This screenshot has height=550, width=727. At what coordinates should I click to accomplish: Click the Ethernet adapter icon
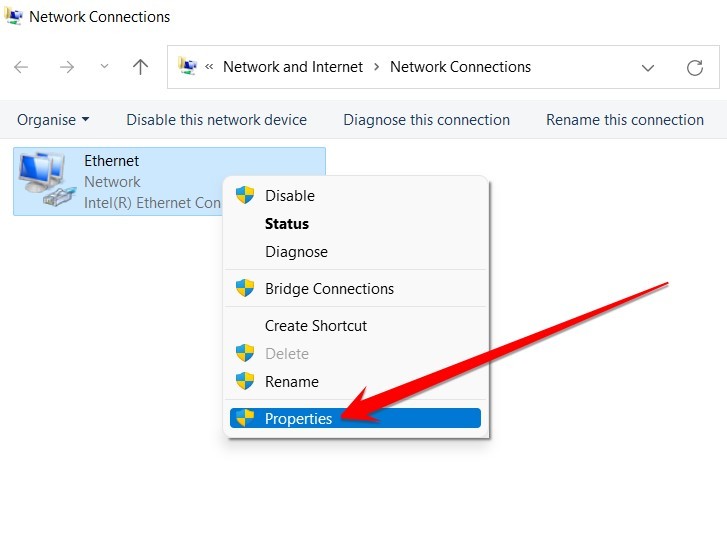coord(46,179)
